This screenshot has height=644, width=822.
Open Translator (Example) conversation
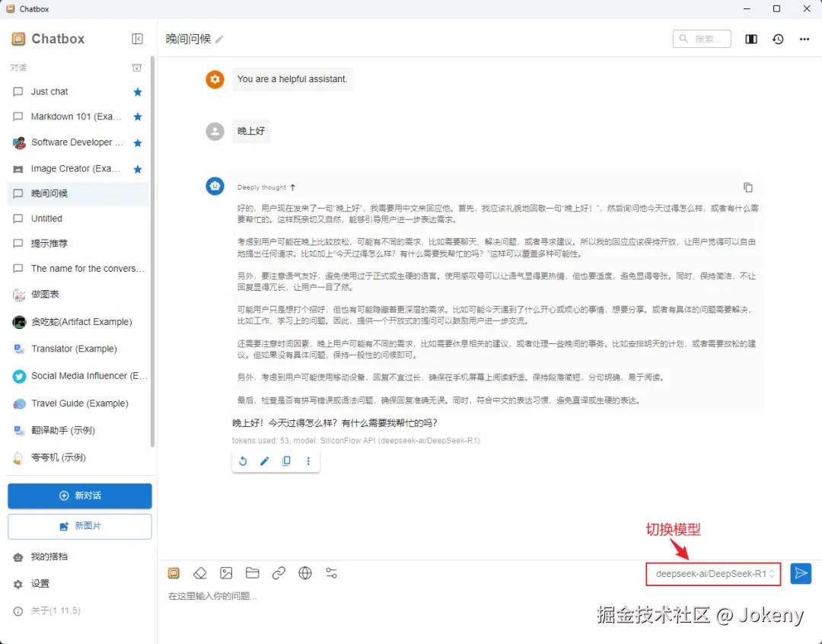(78, 349)
